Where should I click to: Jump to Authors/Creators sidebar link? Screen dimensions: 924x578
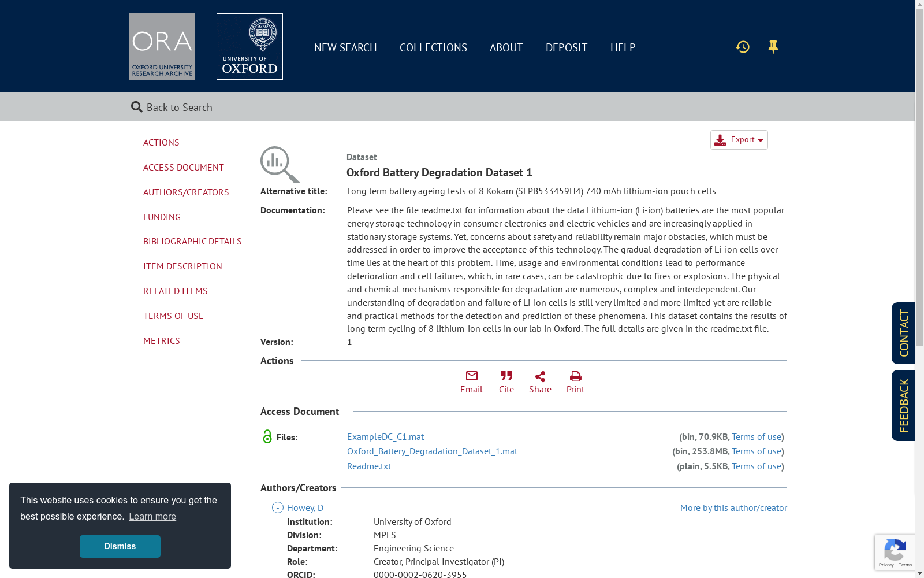point(186,192)
